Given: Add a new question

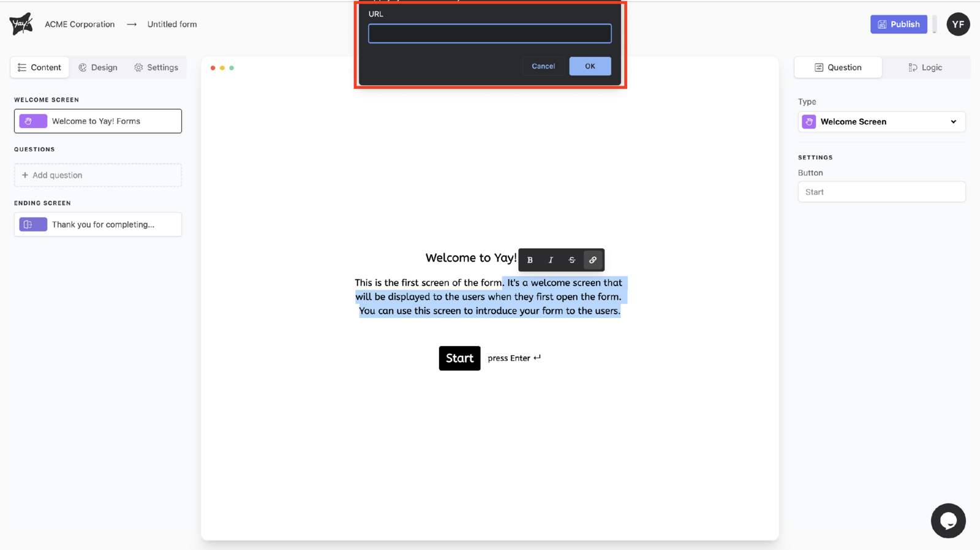Looking at the screenshot, I should pyautogui.click(x=98, y=175).
